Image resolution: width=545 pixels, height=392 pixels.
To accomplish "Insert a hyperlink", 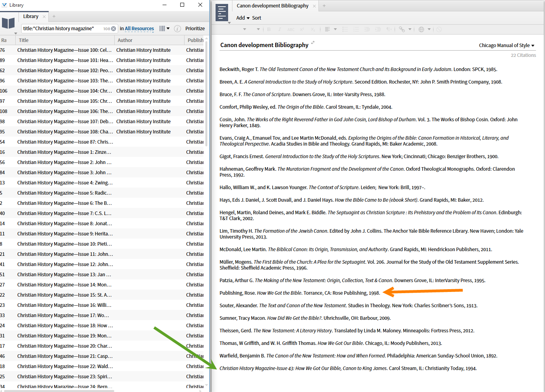I will coord(402,29).
